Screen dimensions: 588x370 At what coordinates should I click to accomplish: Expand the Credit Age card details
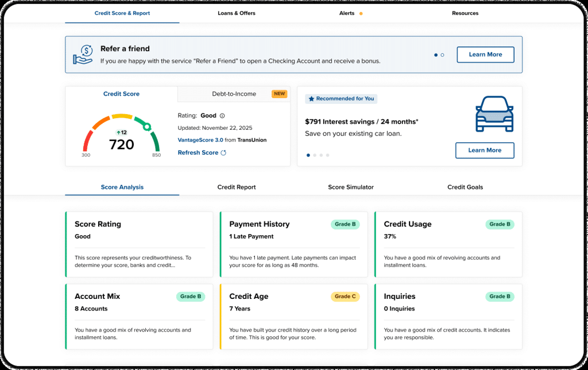(293, 317)
